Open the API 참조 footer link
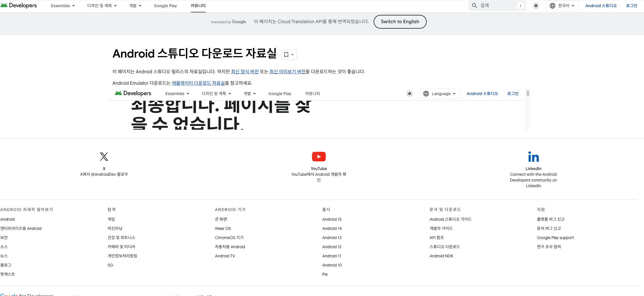644x296 pixels. 437,238
